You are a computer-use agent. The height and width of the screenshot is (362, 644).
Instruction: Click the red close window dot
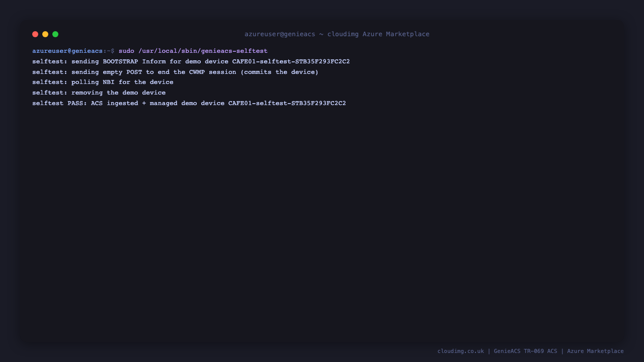35,34
